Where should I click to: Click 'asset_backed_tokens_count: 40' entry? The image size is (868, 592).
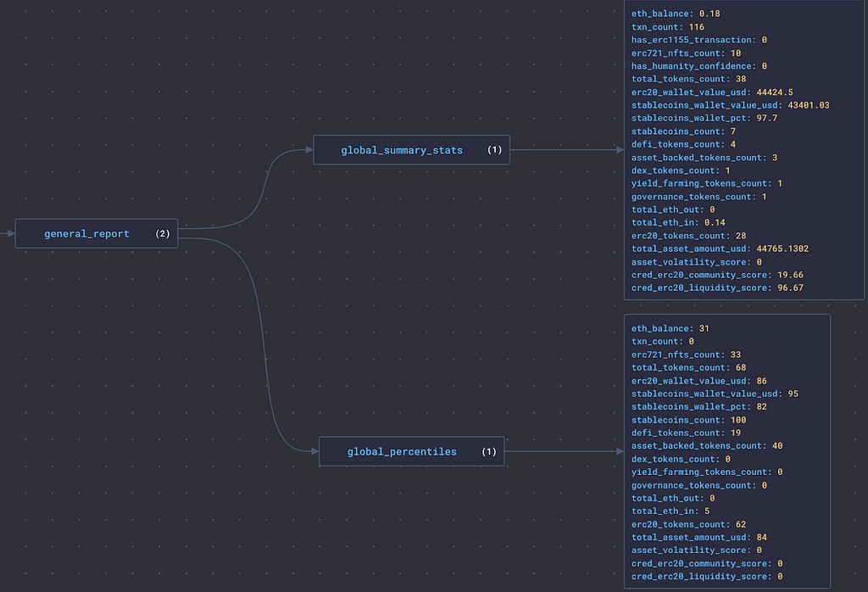pos(707,446)
